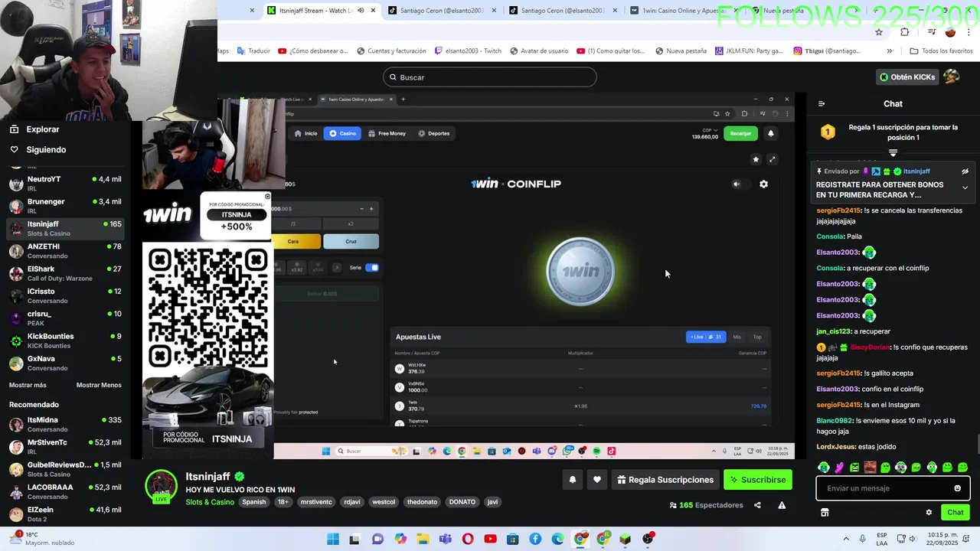Open chat settings gear
This screenshot has height=551, width=980.
(929, 513)
